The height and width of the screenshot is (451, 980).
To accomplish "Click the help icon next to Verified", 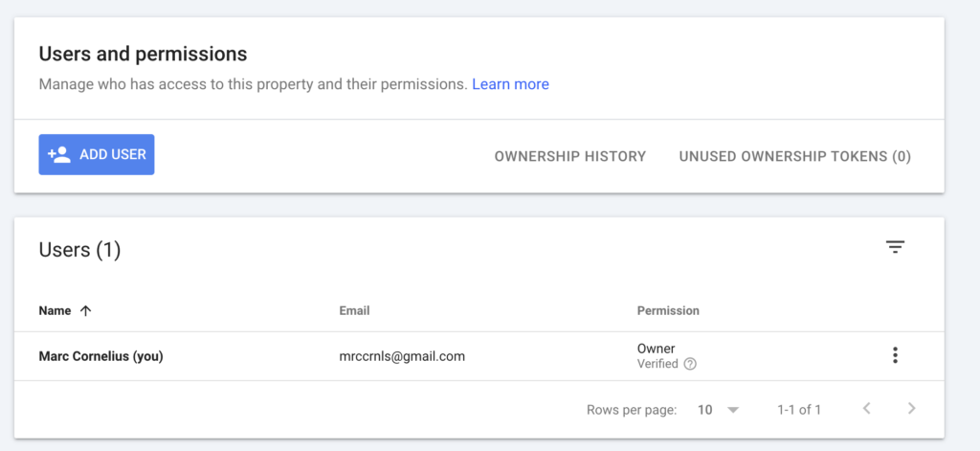I will click(x=690, y=364).
